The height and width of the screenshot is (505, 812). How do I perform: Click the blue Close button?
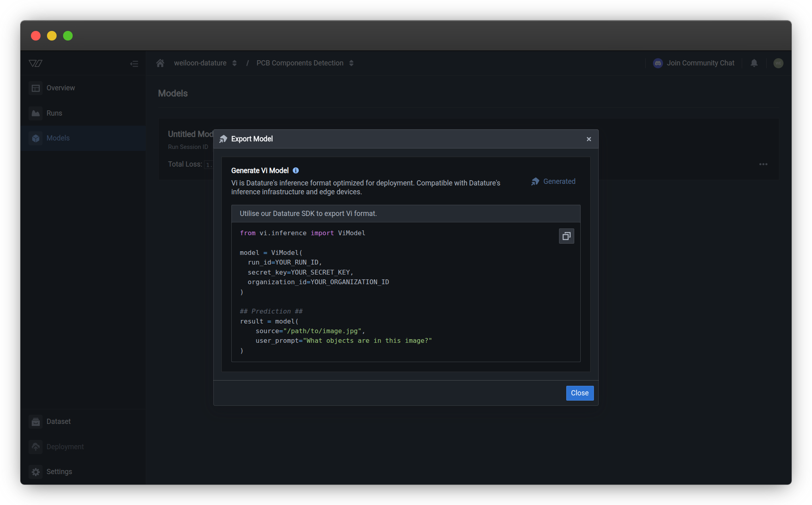point(579,393)
